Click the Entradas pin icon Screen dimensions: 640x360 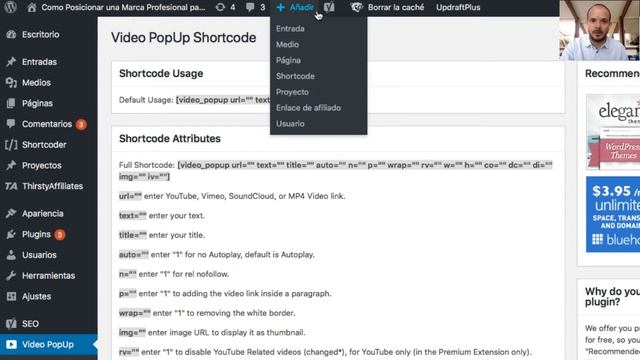(x=11, y=62)
